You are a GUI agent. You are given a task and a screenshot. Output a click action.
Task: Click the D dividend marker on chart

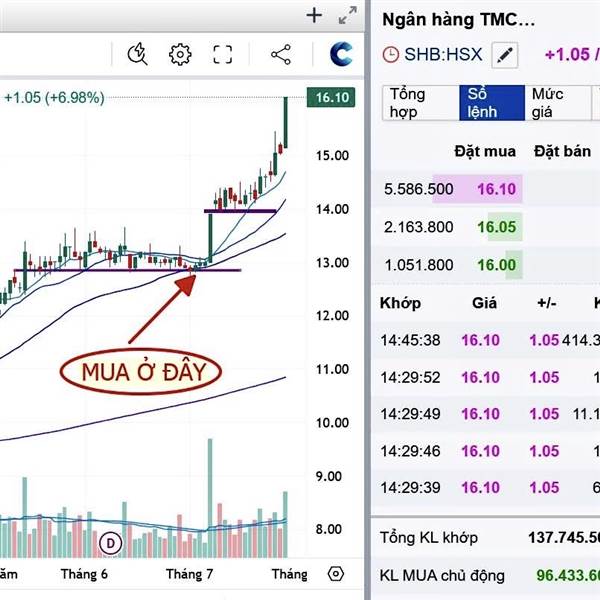[111, 543]
